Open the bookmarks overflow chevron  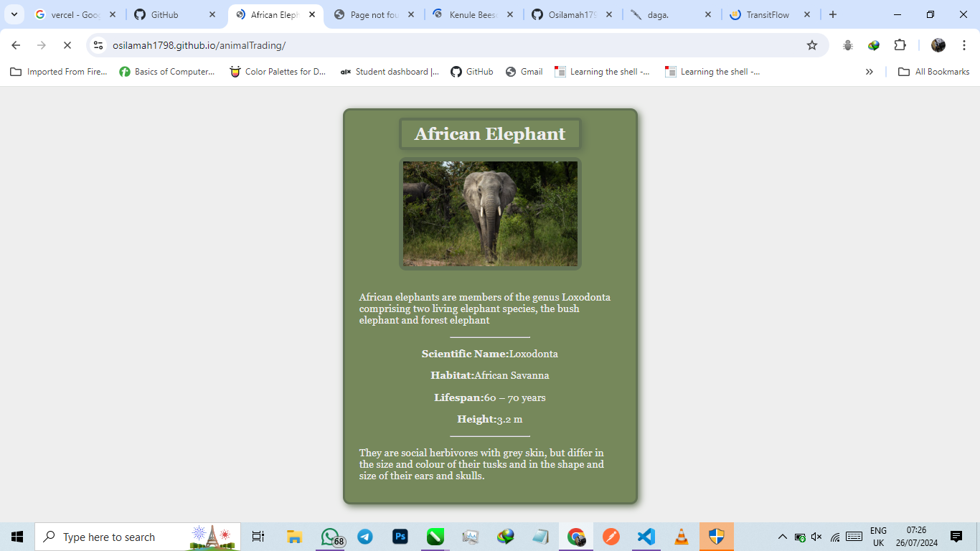[869, 71]
